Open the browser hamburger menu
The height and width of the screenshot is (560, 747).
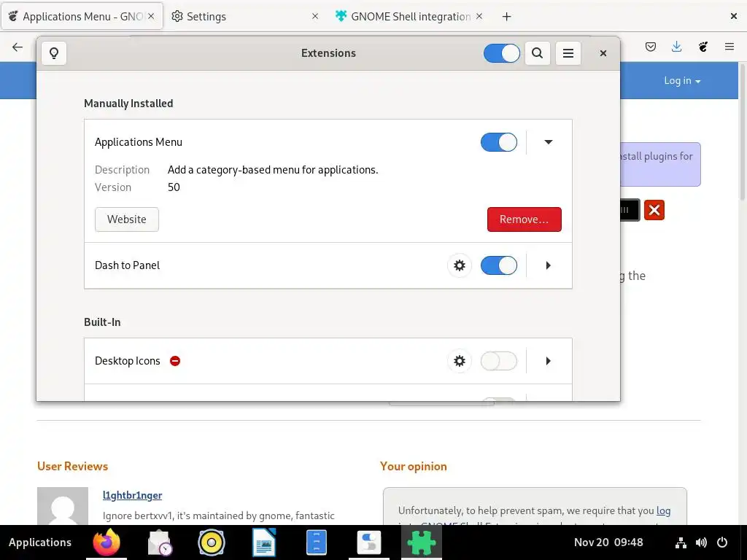[729, 47]
